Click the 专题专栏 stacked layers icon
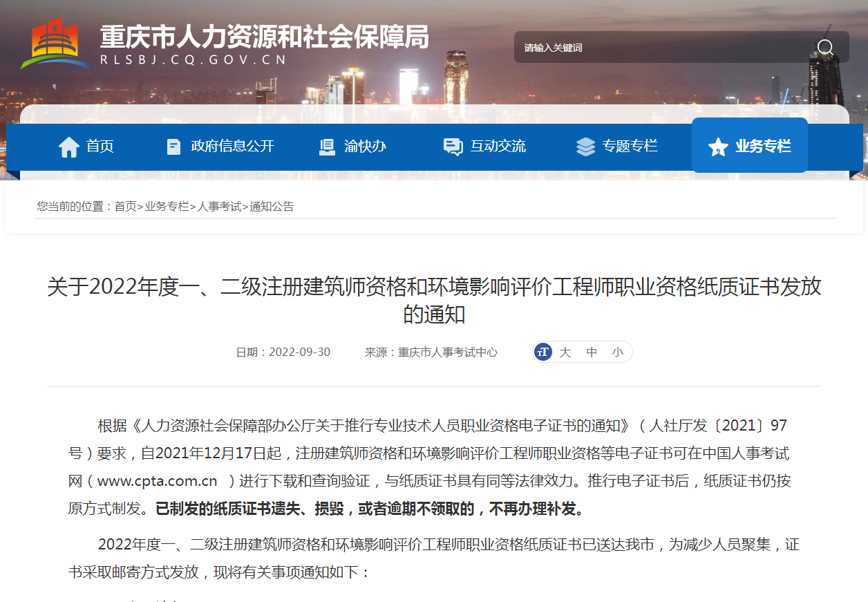 (x=585, y=147)
